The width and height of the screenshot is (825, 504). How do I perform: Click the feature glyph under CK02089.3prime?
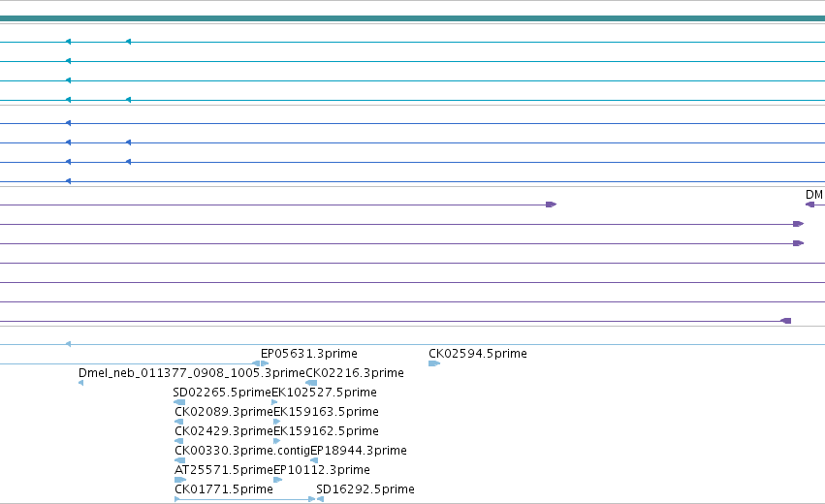pyautogui.click(x=179, y=422)
